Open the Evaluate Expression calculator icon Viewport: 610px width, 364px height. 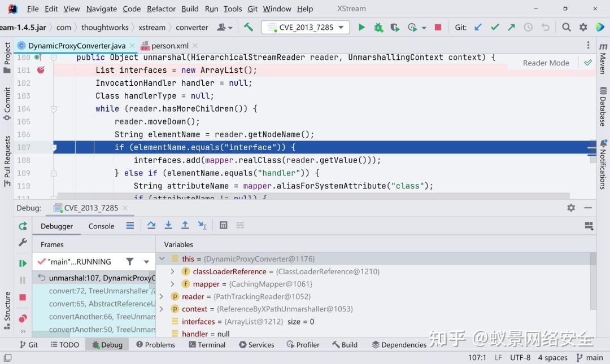[x=223, y=225]
